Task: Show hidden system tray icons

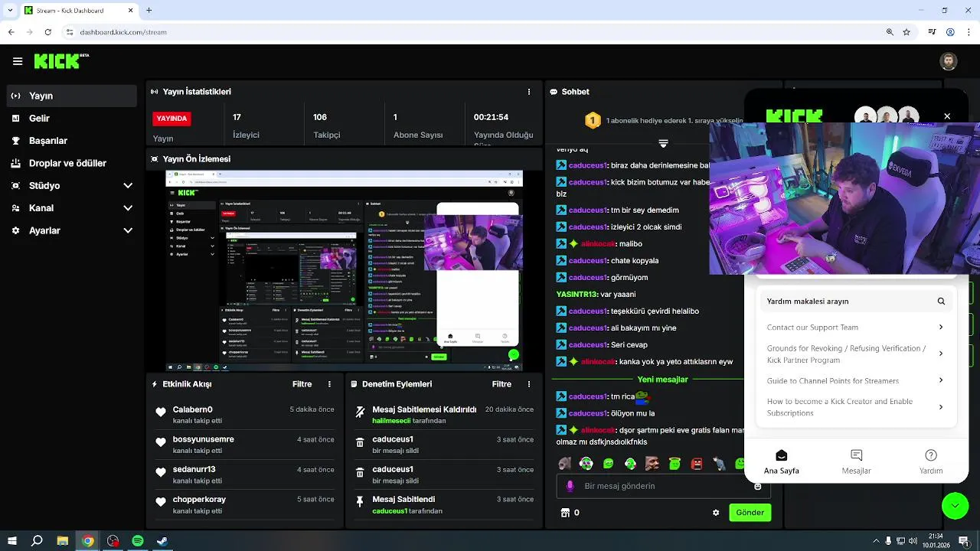Action: pyautogui.click(x=875, y=541)
